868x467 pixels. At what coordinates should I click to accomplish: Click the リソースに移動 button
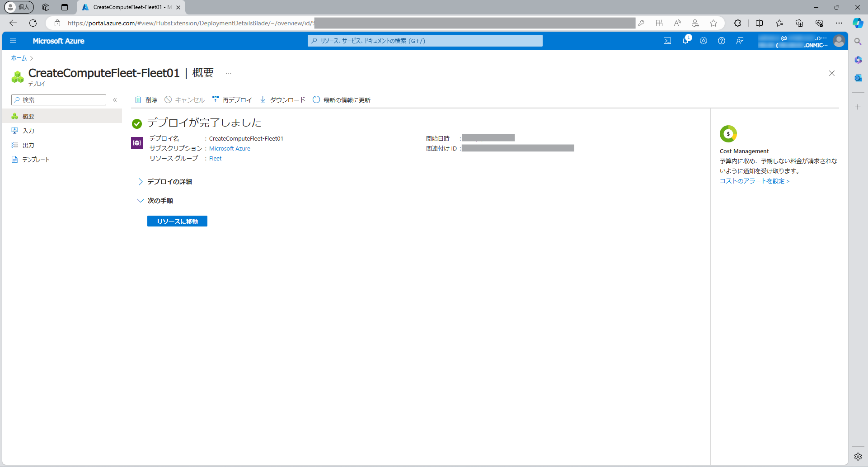(177, 221)
